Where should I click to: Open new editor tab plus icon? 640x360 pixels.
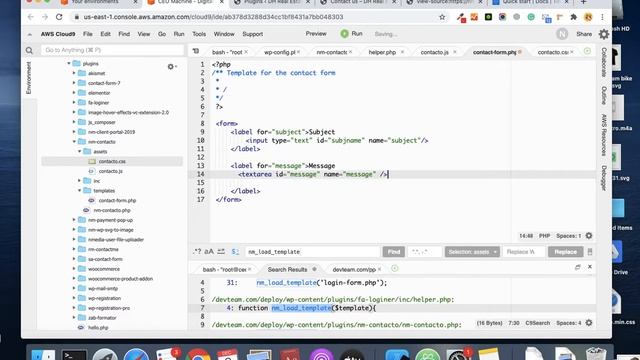tap(587, 51)
